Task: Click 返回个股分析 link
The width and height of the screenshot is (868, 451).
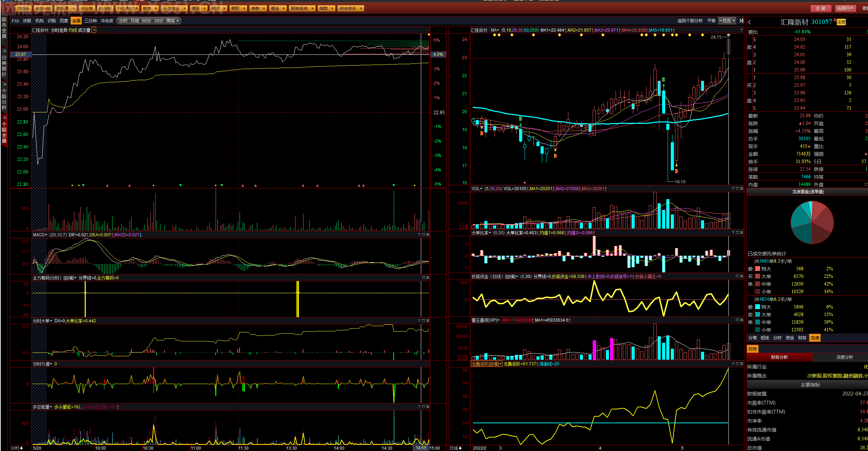Action: point(690,21)
